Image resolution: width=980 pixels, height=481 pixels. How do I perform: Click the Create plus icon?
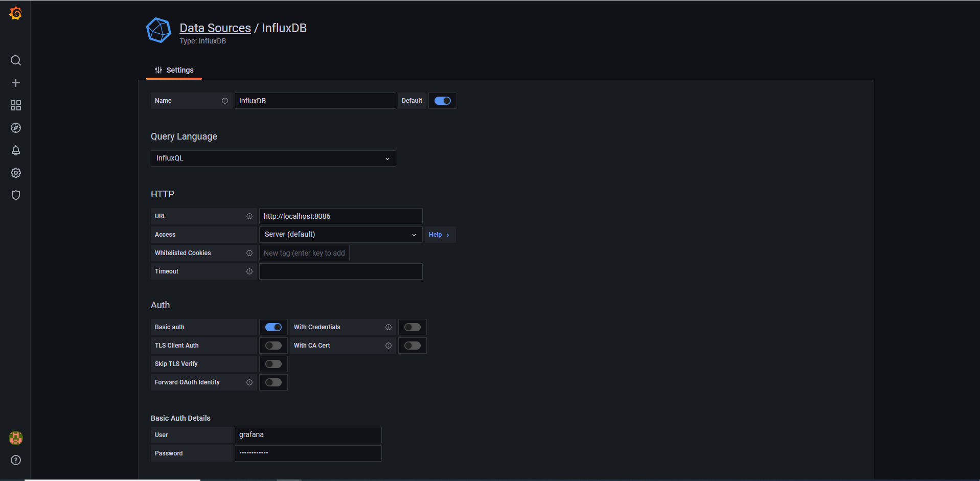click(x=16, y=83)
